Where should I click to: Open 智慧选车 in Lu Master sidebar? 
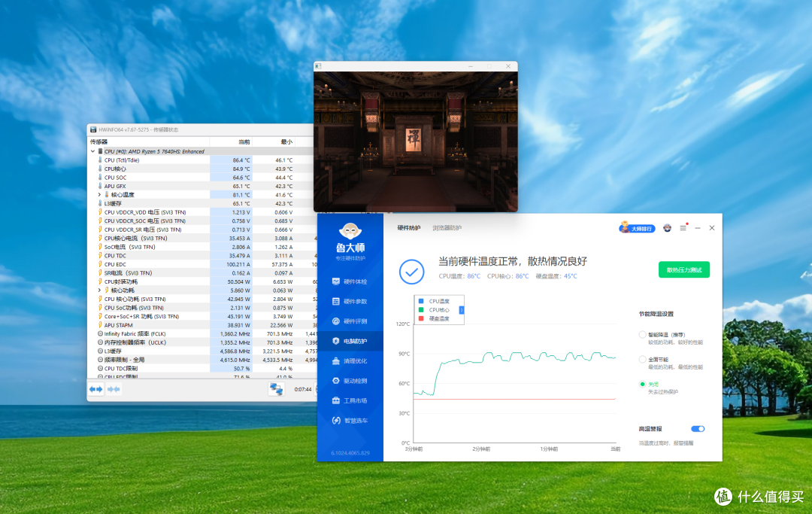350,420
